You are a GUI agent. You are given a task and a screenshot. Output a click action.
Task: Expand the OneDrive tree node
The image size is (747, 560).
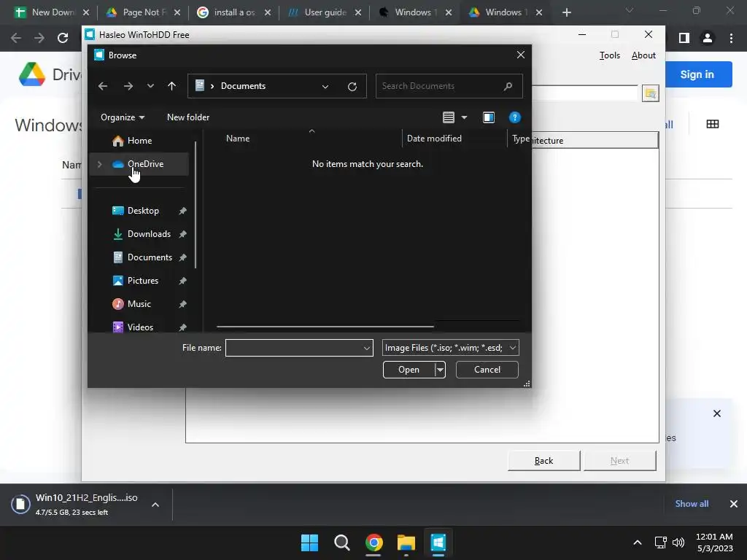[99, 164]
